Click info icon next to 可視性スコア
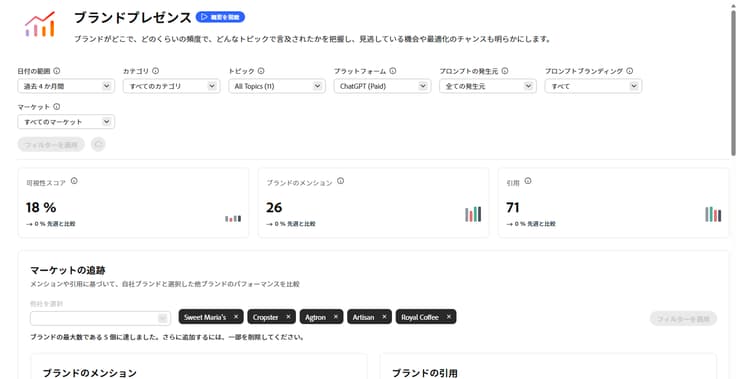 pos(74,181)
